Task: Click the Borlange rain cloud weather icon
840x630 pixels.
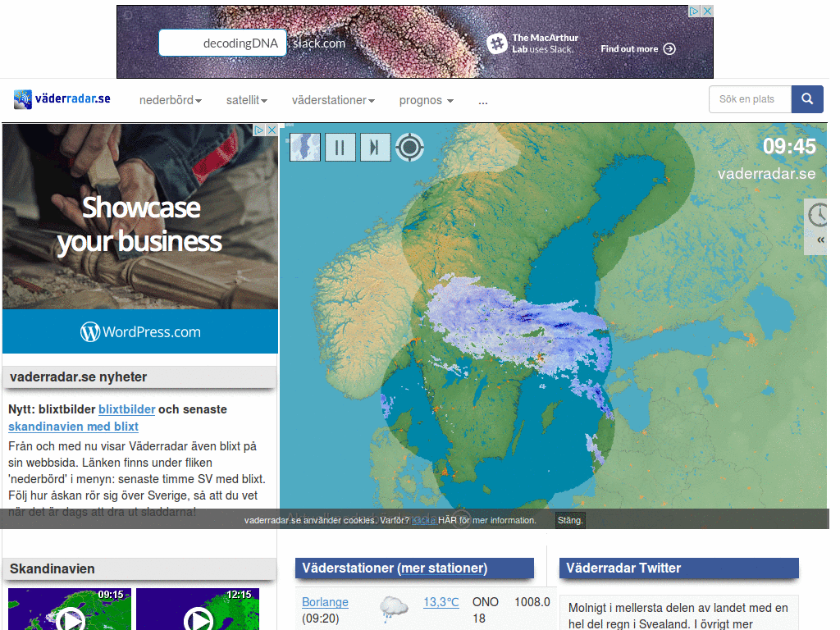Action: pyautogui.click(x=394, y=608)
